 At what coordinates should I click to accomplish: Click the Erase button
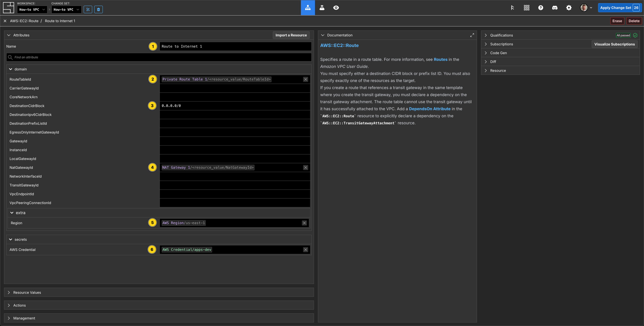click(617, 21)
